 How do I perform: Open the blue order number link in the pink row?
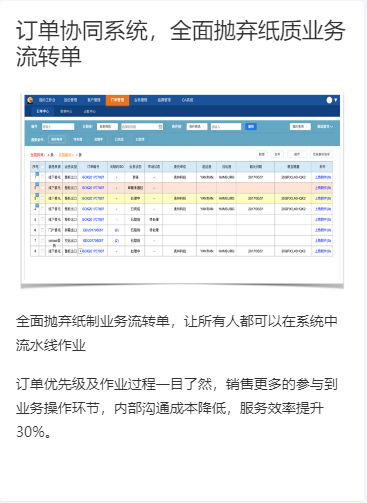pos(93,188)
